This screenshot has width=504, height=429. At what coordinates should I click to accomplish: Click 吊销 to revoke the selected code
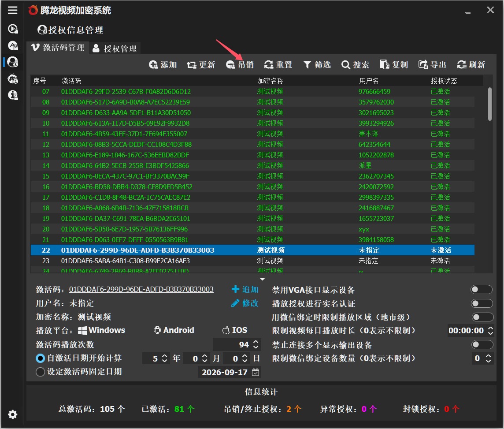[x=240, y=65]
